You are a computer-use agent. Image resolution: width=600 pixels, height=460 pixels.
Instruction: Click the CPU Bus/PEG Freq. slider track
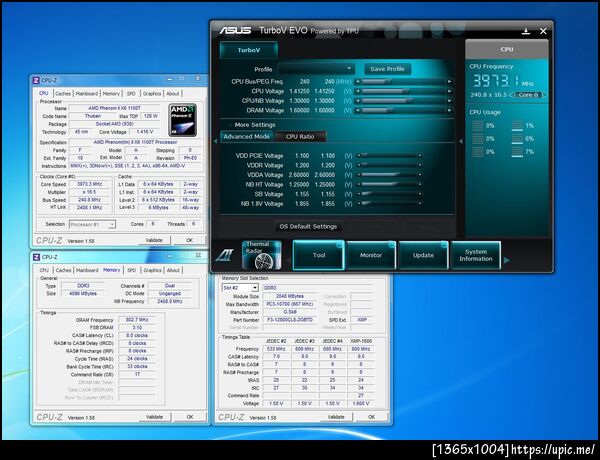coord(404,82)
